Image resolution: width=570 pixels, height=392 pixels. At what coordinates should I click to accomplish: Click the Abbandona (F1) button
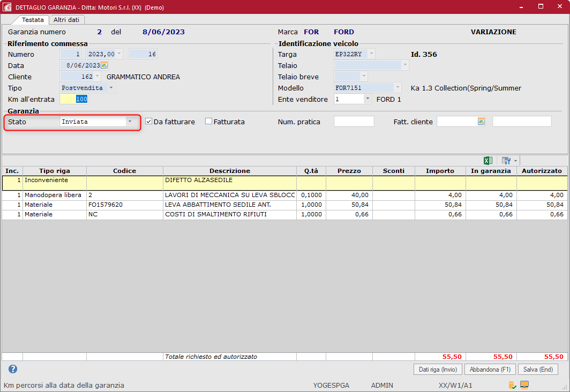[490, 370]
